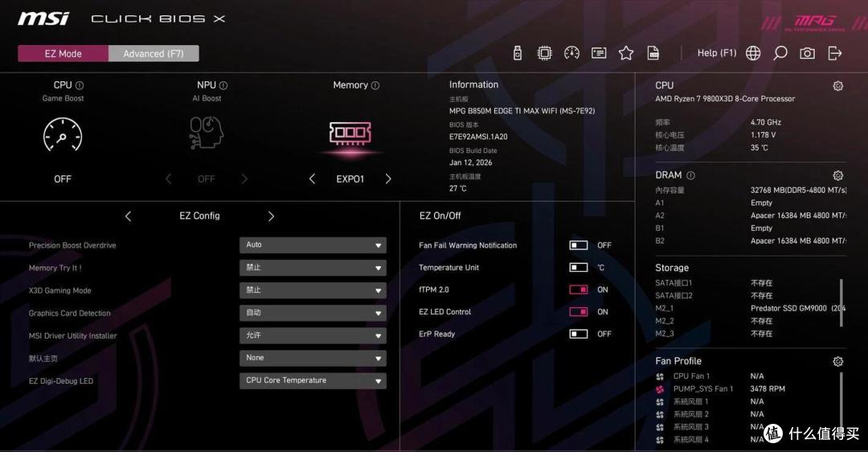This screenshot has height=452, width=868.
Task: Click the CPU Game Boost gauge icon
Action: [x=63, y=134]
